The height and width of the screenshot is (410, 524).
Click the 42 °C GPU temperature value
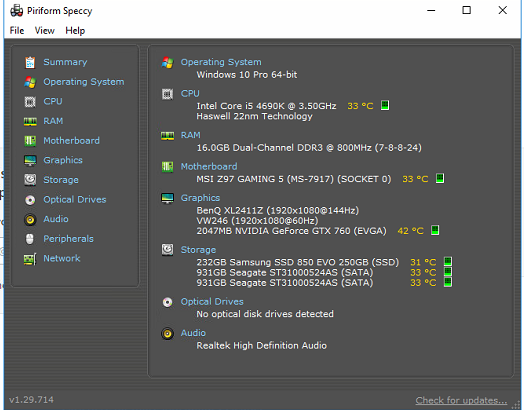pos(410,231)
